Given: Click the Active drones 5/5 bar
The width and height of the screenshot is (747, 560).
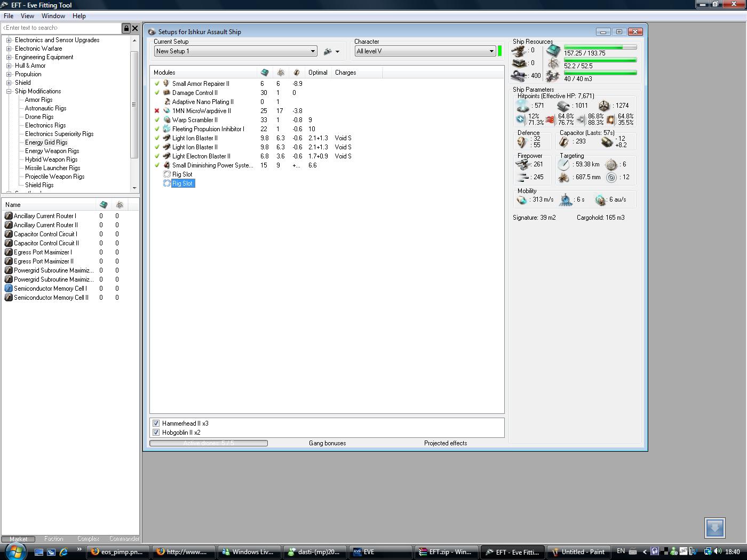Looking at the screenshot, I should (x=209, y=443).
